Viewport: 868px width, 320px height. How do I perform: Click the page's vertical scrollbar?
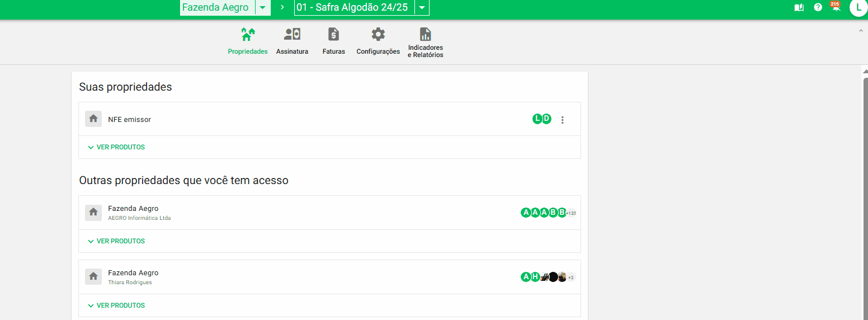coord(865,196)
